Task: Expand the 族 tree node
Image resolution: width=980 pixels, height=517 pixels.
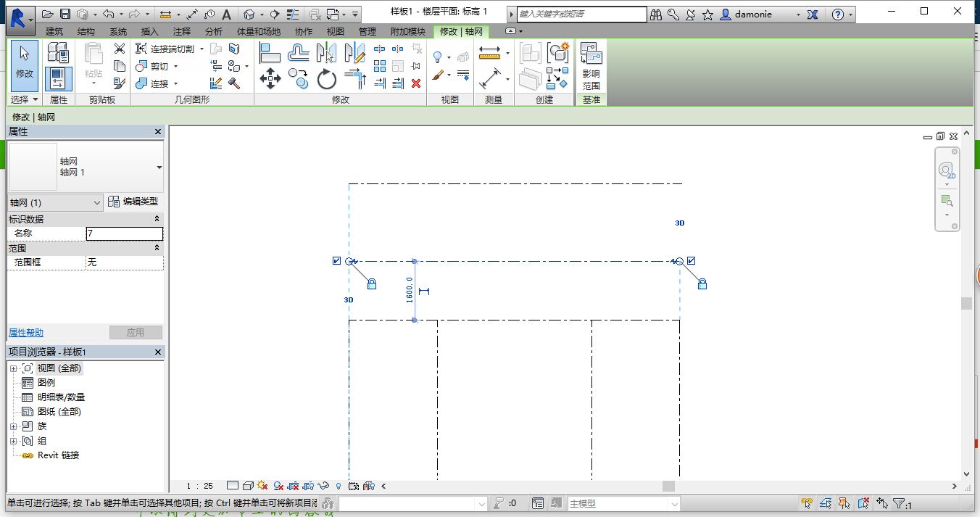Action: pos(13,426)
